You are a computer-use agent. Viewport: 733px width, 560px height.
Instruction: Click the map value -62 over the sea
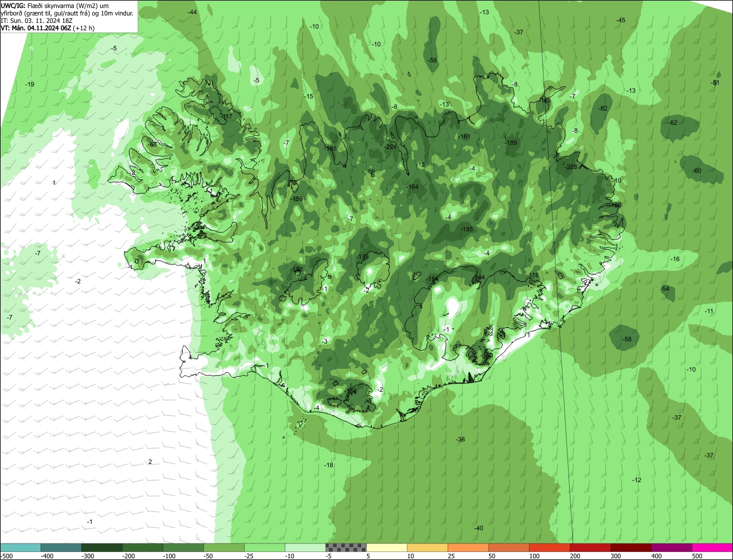pos(673,123)
